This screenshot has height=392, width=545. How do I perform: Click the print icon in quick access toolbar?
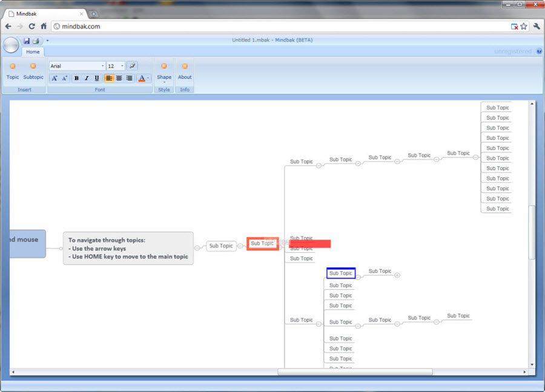click(x=36, y=41)
